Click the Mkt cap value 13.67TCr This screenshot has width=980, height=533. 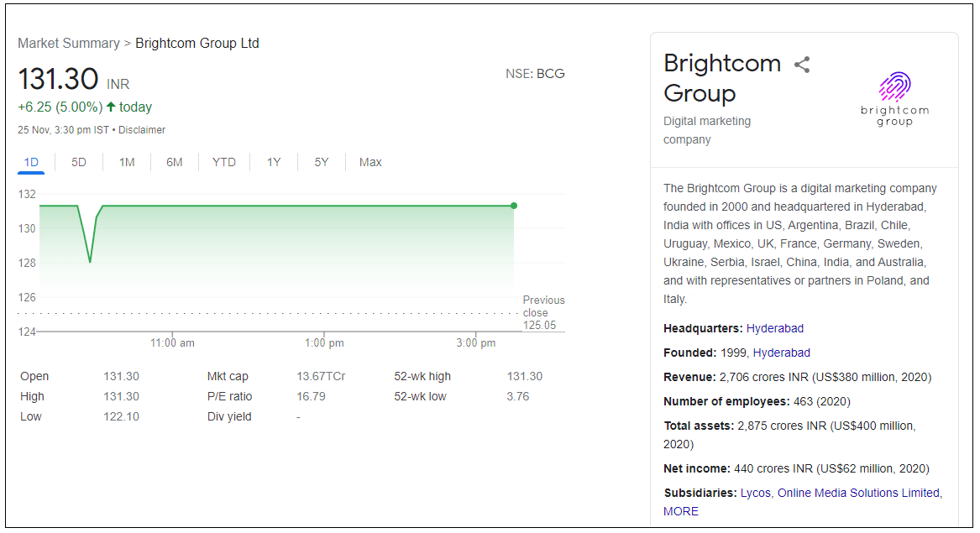[x=321, y=377]
